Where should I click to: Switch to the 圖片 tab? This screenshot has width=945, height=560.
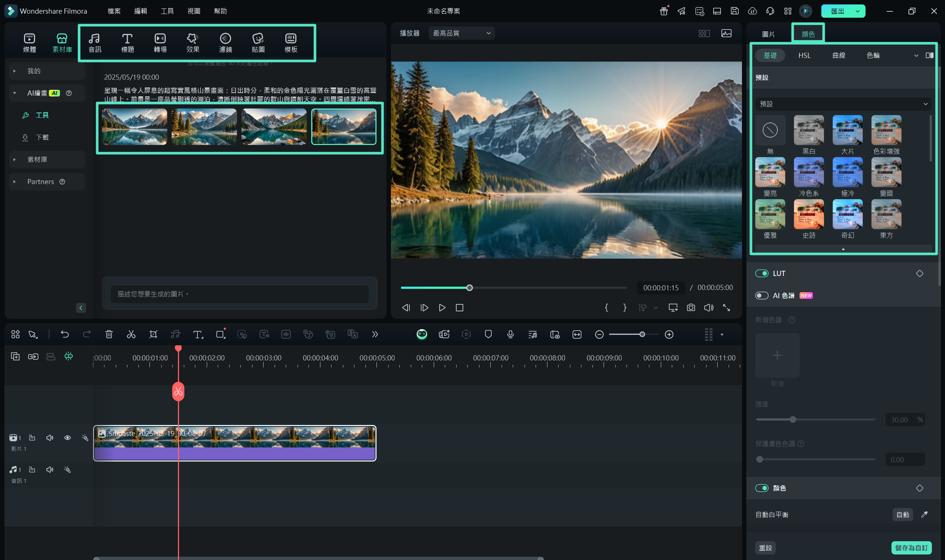[x=768, y=34]
